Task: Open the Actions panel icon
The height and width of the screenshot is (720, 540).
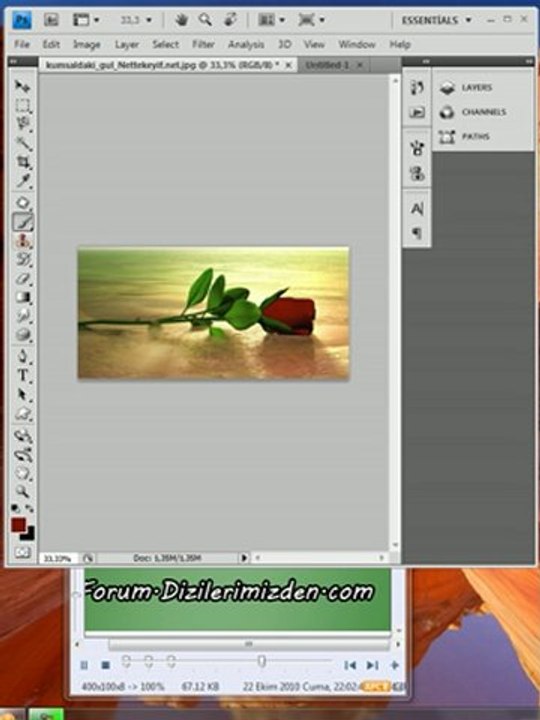Action: [x=417, y=112]
